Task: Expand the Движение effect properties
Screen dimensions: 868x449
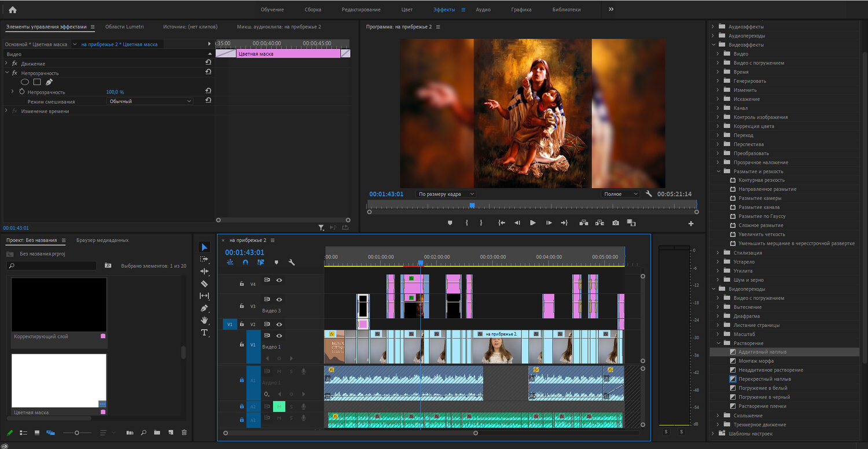Action: (x=6, y=63)
